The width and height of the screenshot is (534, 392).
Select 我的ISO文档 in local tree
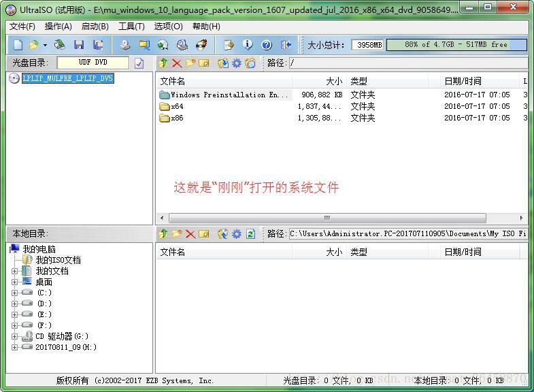point(59,260)
